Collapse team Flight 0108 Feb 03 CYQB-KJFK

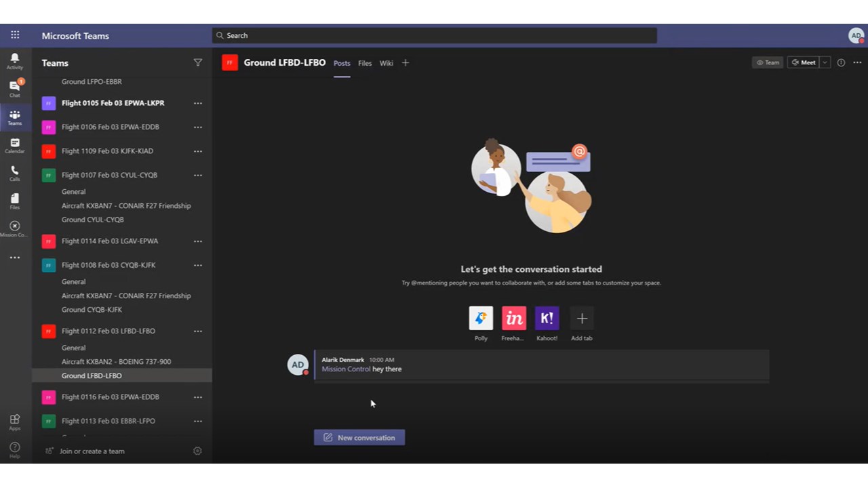(108, 265)
